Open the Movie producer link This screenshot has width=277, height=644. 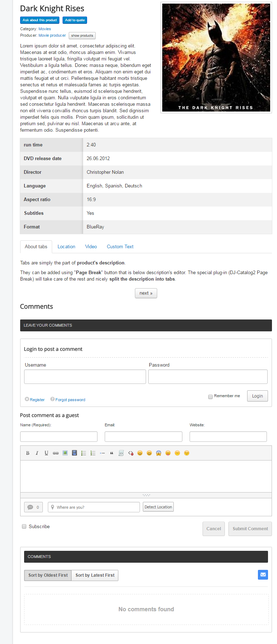(x=52, y=35)
